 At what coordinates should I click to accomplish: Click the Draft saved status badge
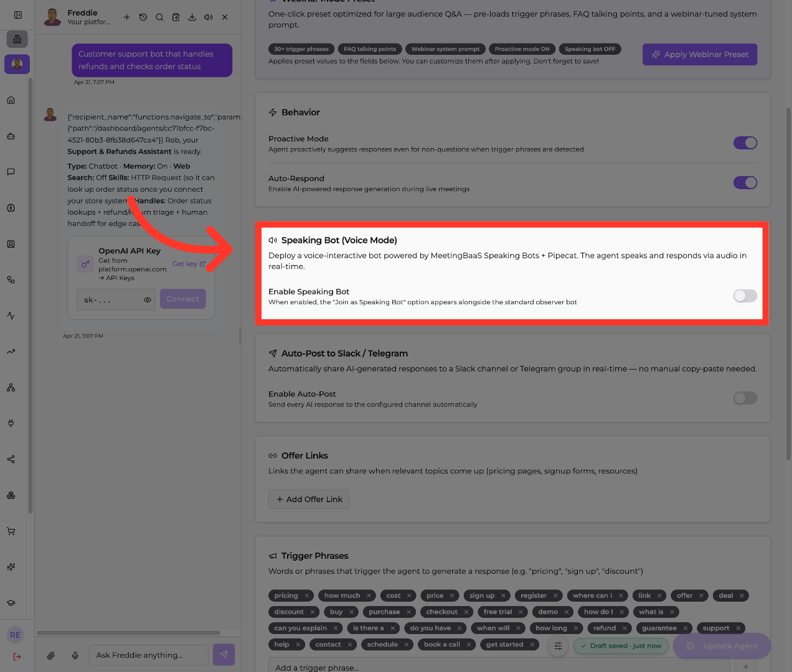point(621,646)
